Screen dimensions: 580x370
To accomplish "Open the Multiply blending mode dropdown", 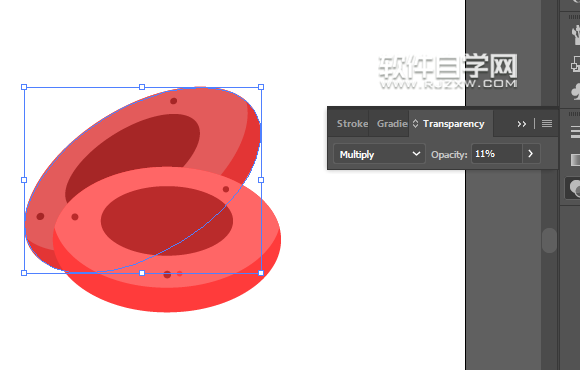I will point(380,154).
